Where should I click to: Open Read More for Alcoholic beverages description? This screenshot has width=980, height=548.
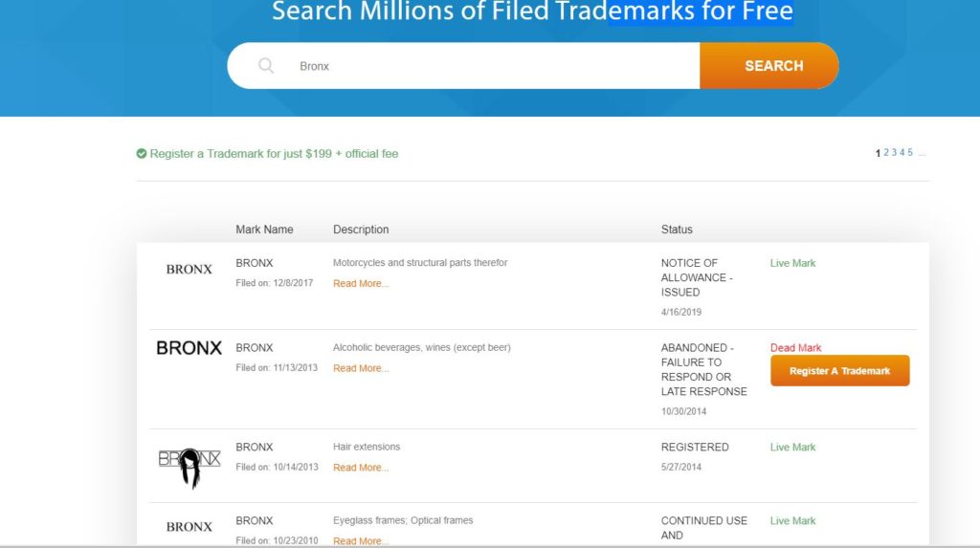361,368
